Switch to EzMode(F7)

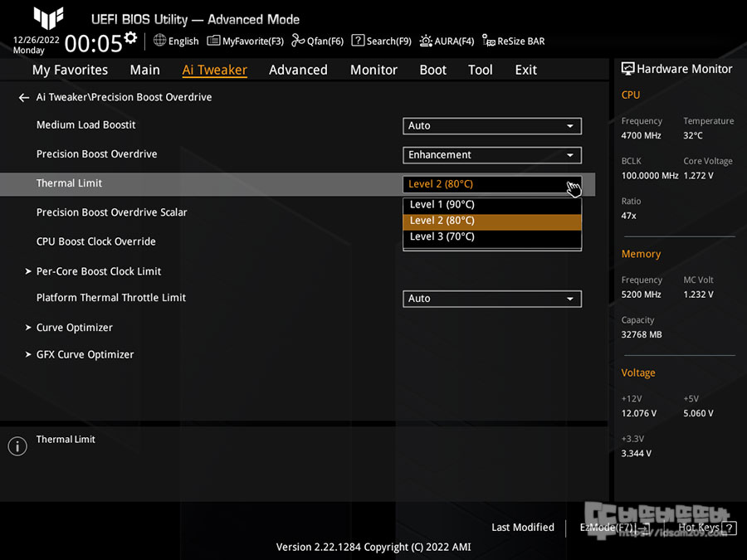tap(614, 528)
